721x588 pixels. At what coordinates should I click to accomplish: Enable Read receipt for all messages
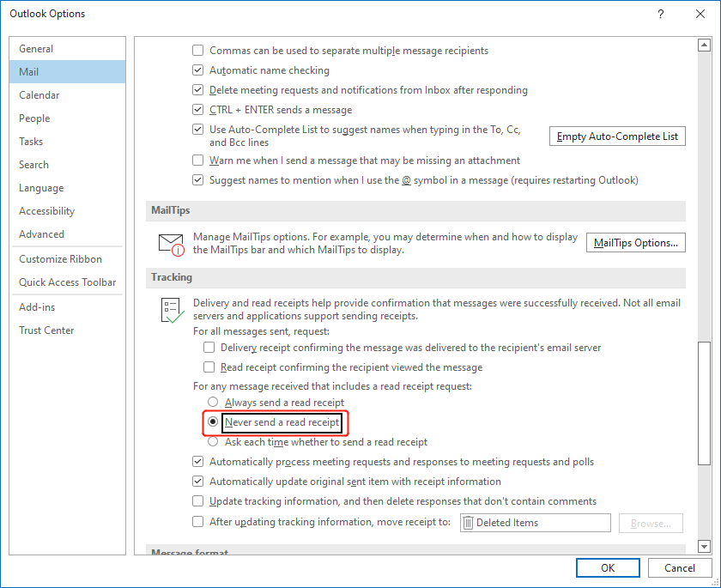click(209, 367)
